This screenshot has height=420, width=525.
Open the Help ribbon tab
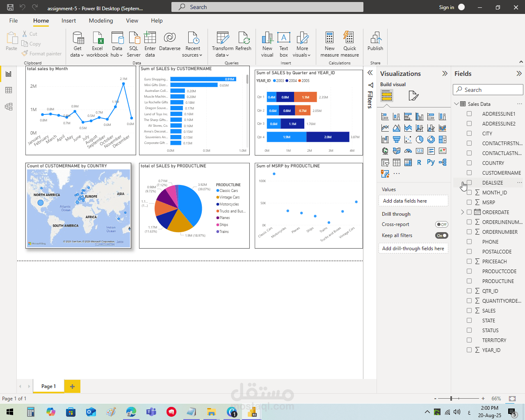click(x=157, y=21)
